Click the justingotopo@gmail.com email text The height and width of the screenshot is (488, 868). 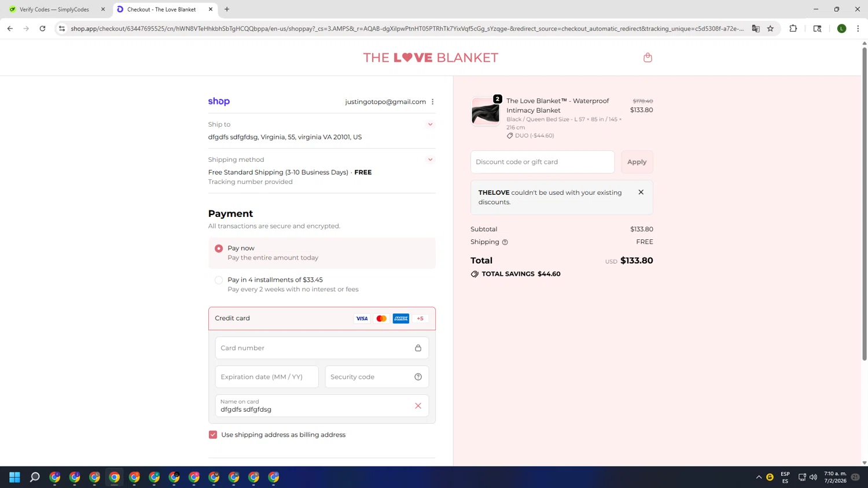[x=385, y=102]
